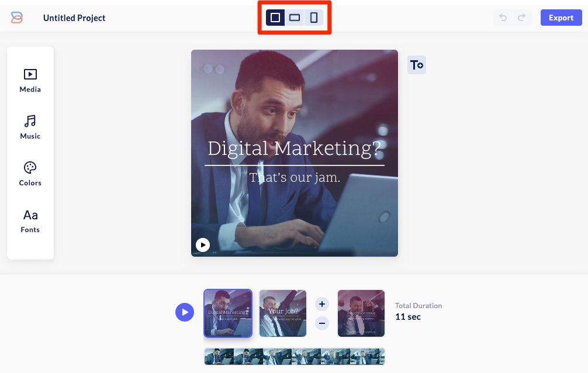Play the preview inside the canvas

203,245
